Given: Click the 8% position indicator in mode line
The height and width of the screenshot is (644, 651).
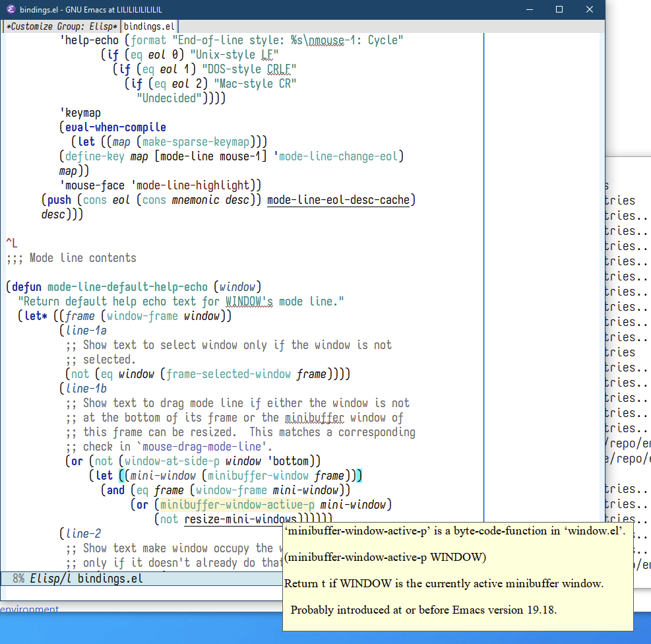Looking at the screenshot, I should tap(18, 579).
